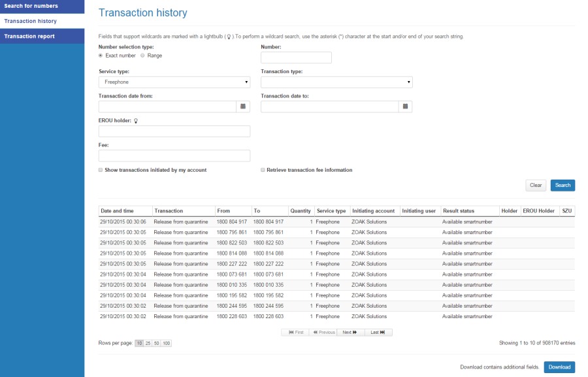The image size is (588, 377).
Task: Click the sort caret on Date and time
Action: 148,211
